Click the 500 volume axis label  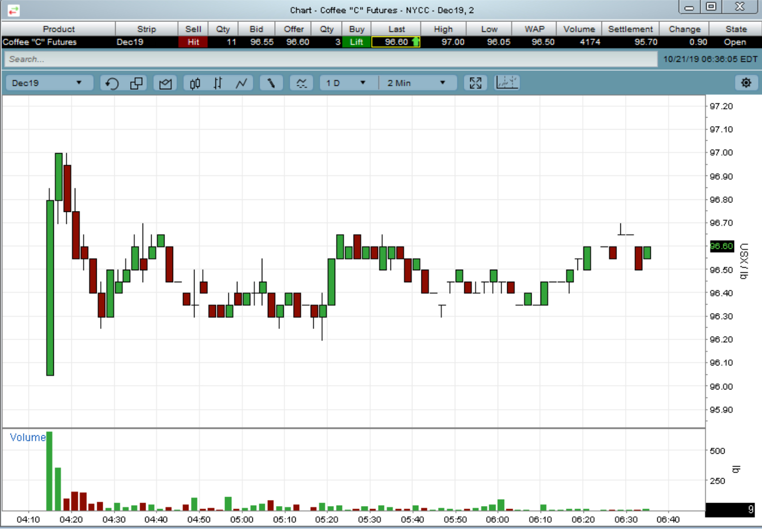(717, 451)
